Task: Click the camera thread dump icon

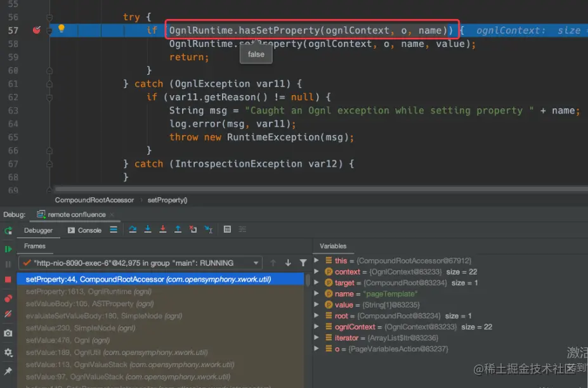Action: (x=8, y=333)
